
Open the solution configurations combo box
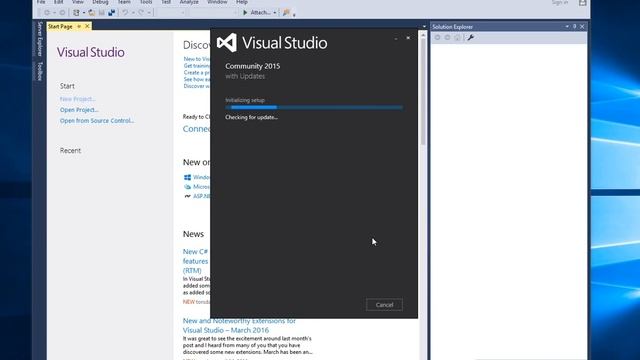click(172, 13)
